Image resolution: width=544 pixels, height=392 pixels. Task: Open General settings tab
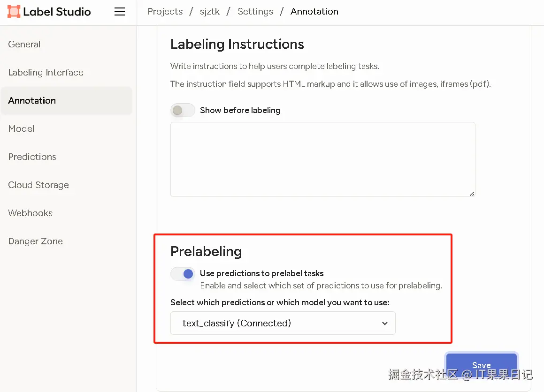point(24,45)
